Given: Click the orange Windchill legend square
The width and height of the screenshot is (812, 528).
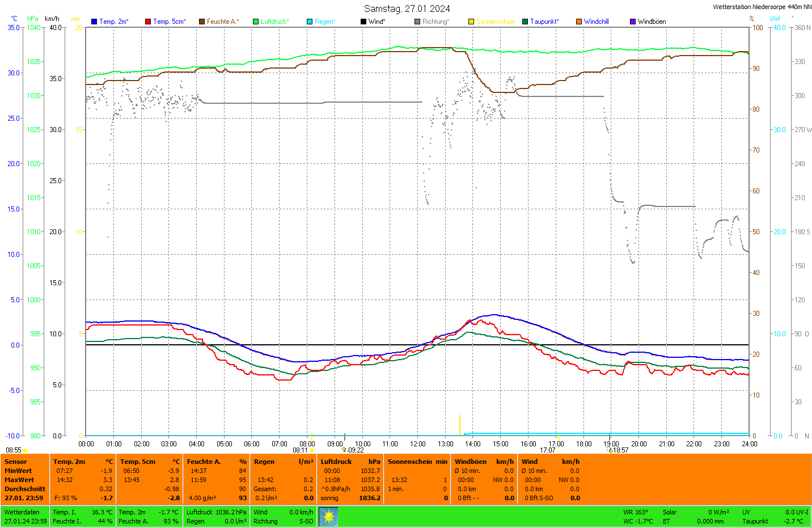Looking at the screenshot, I should click(x=579, y=22).
